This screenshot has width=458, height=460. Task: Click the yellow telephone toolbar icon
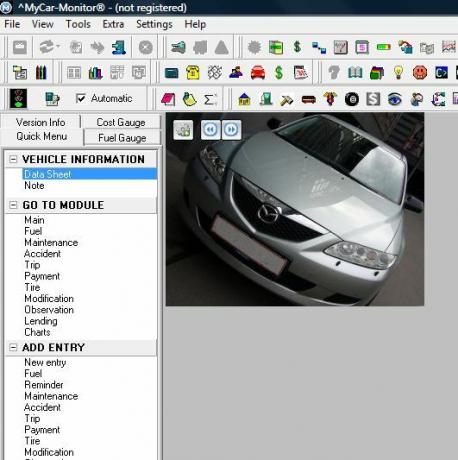tap(193, 72)
